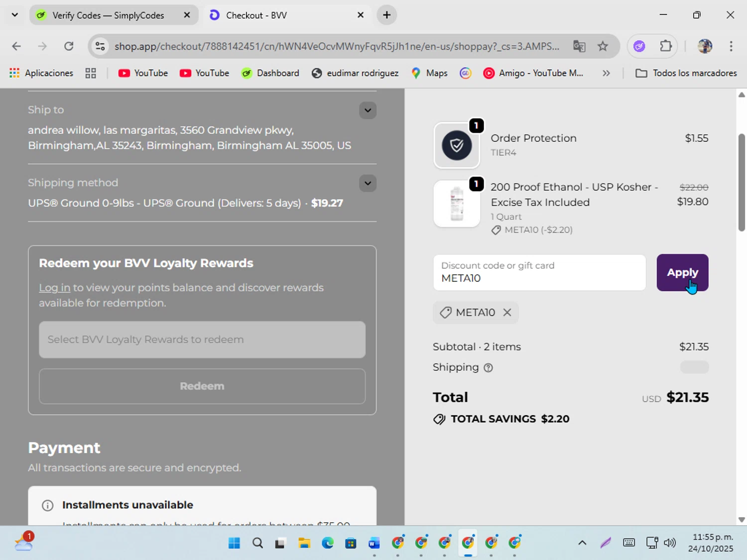Open the Select BVV Loyalty Rewards dropdown
Screen dimensions: 747x560
coord(202,339)
